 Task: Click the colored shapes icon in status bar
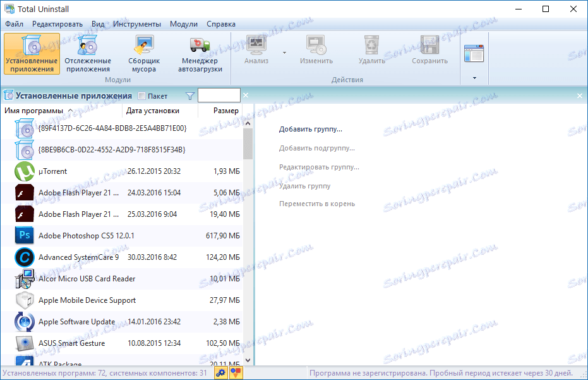click(x=236, y=373)
